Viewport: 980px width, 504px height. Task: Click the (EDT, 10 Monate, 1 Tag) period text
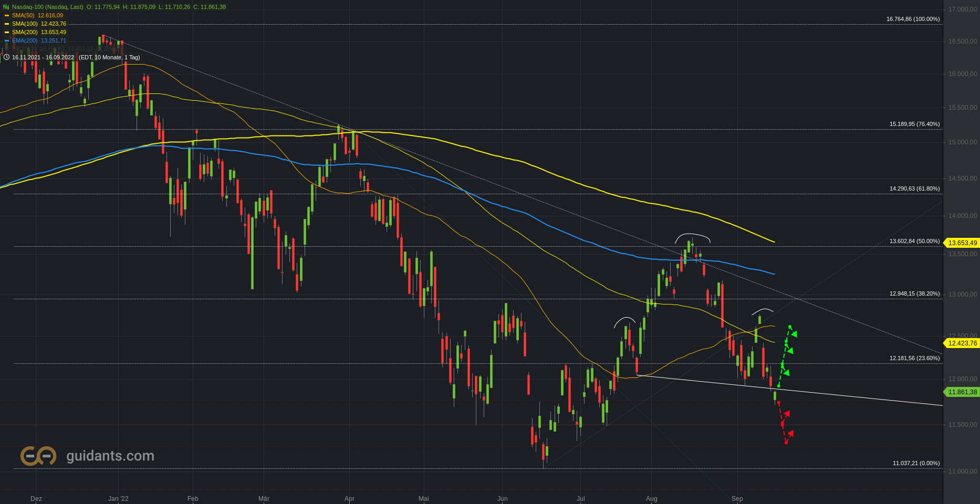(109, 57)
